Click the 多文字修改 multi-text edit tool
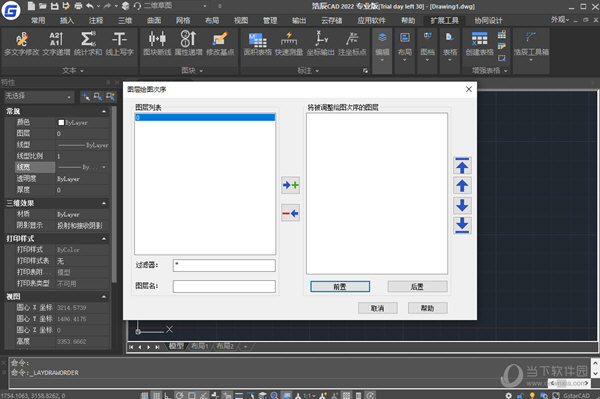The image size is (600, 399). tap(21, 44)
